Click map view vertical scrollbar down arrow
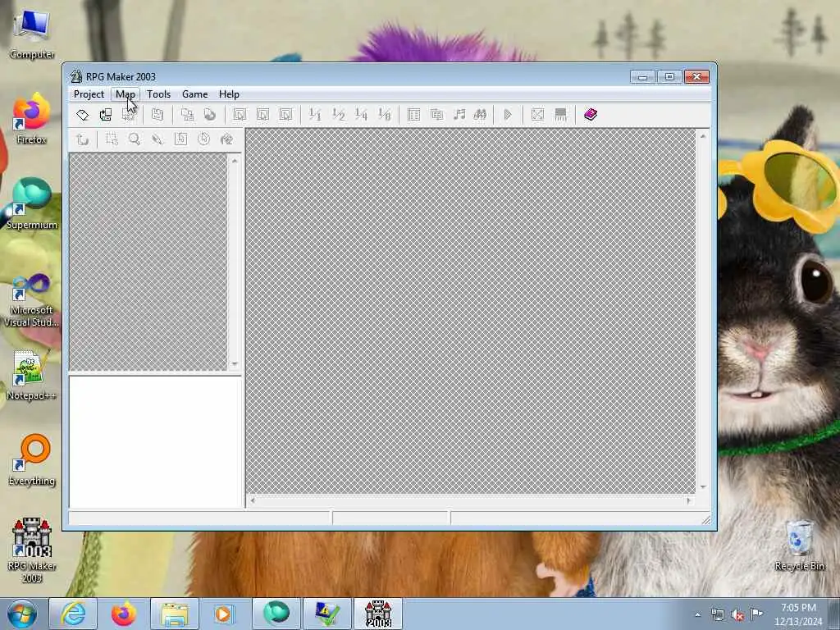 703,487
